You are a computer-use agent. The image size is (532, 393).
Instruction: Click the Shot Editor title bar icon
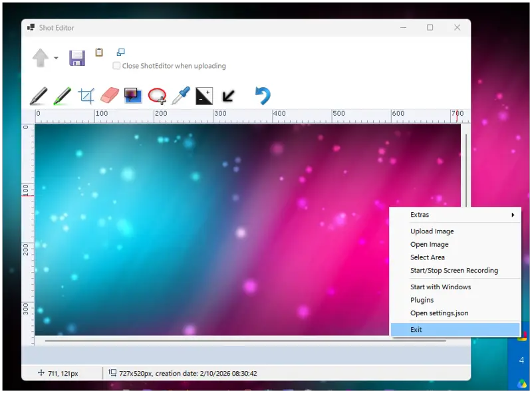[x=31, y=27]
